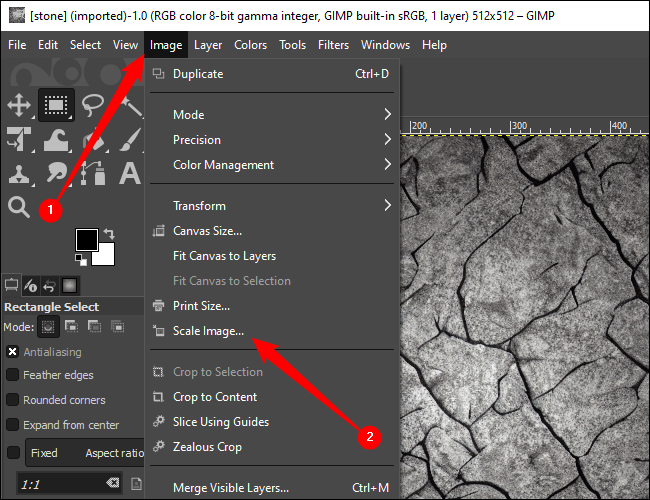Click the Canvas Size icon
Screen dimensions: 650x500
(159, 231)
